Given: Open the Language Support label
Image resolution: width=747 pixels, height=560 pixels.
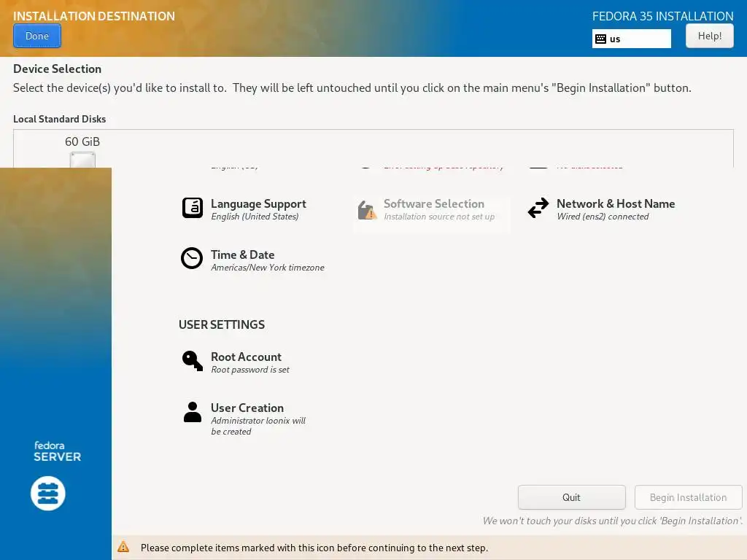Looking at the screenshot, I should pos(258,204).
